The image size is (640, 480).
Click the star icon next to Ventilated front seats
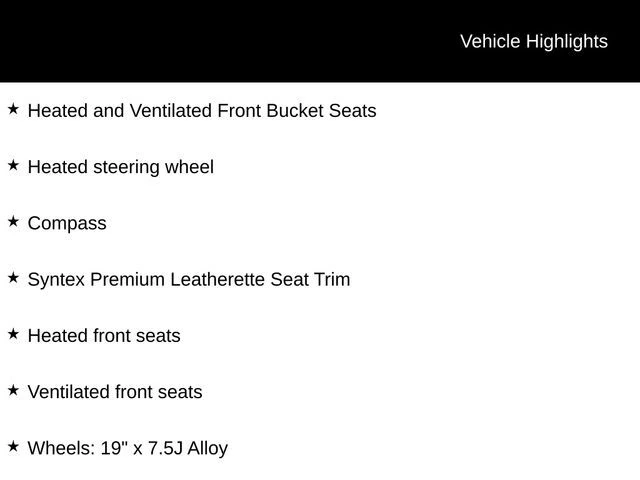click(x=13, y=389)
